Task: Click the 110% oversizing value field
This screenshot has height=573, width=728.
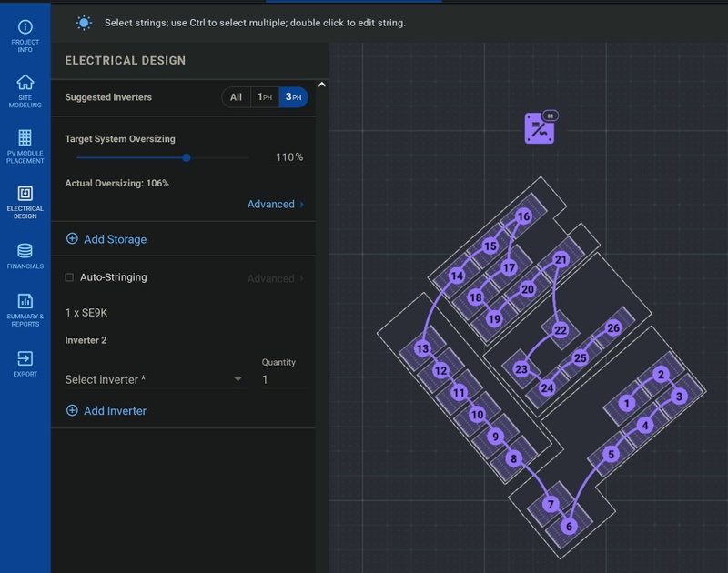Action: pos(289,156)
